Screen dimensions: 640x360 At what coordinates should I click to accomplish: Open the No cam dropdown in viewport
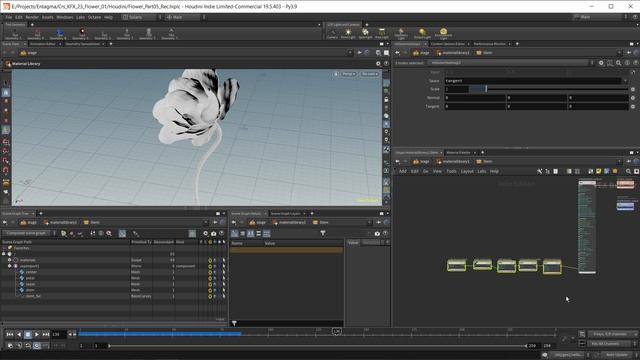point(370,74)
